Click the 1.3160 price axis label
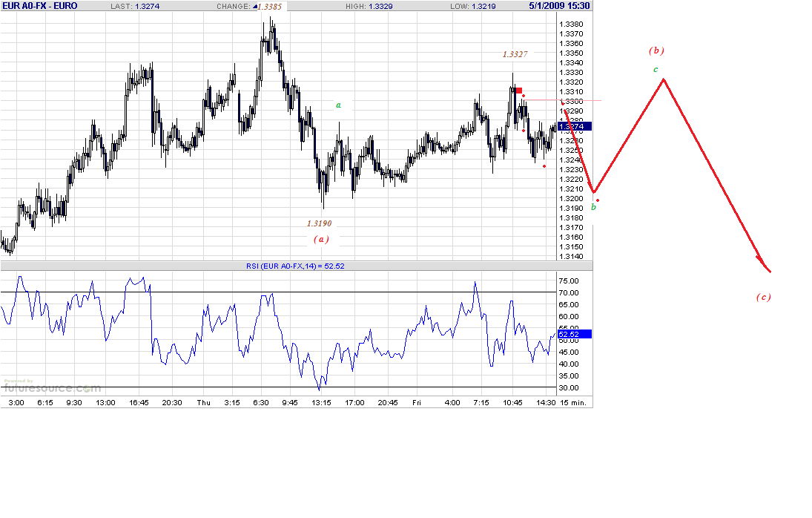 [571, 237]
